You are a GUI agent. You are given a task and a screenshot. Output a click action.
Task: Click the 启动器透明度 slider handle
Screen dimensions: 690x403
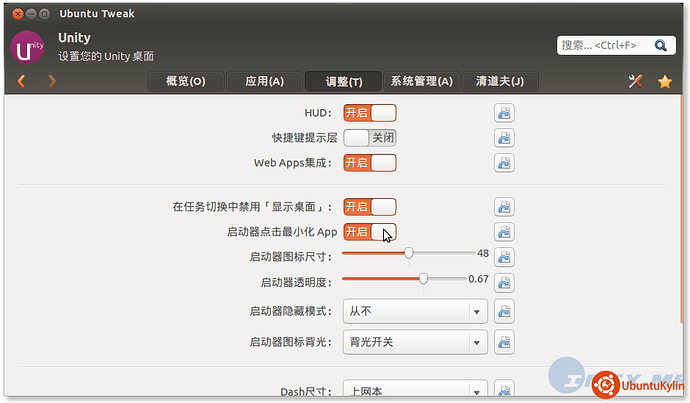[x=424, y=279]
